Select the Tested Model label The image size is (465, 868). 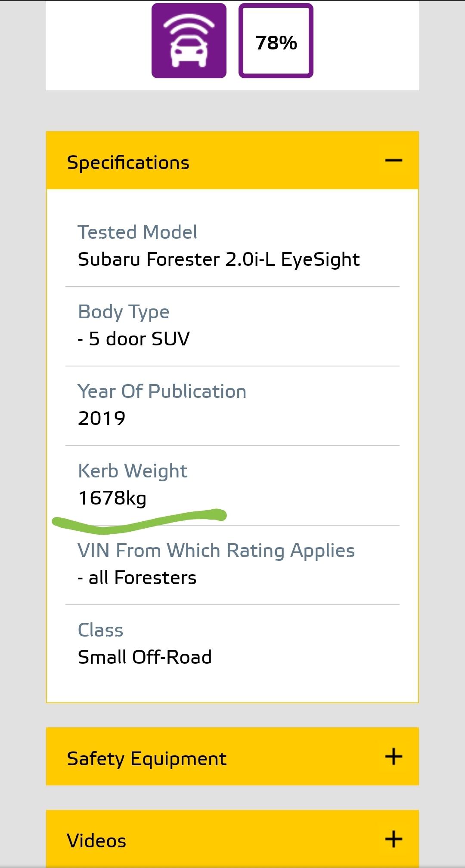coord(137,232)
